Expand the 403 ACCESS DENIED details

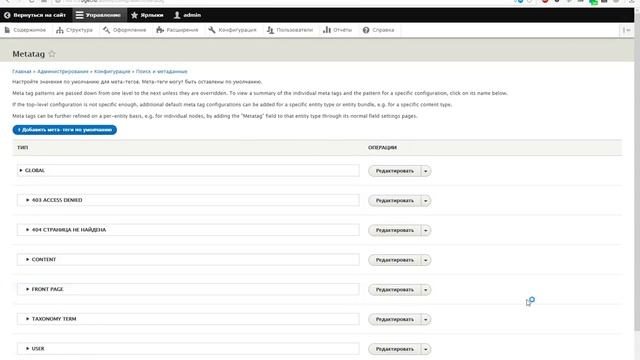(x=188, y=200)
